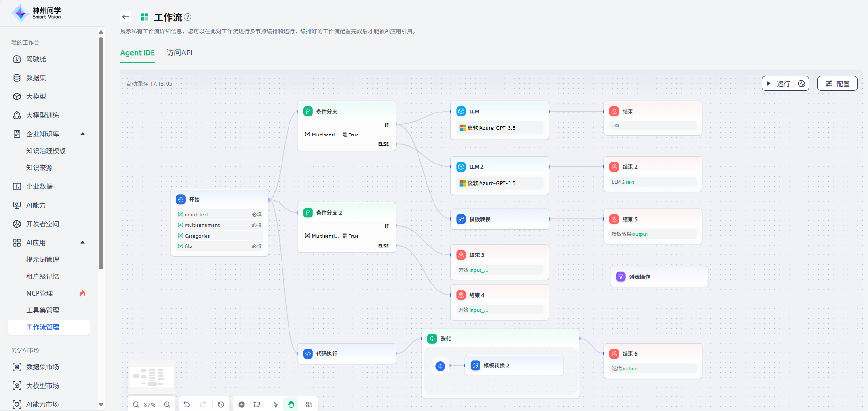Click the organize nodes grid icon
This screenshot has width=868, height=411.
309,404
